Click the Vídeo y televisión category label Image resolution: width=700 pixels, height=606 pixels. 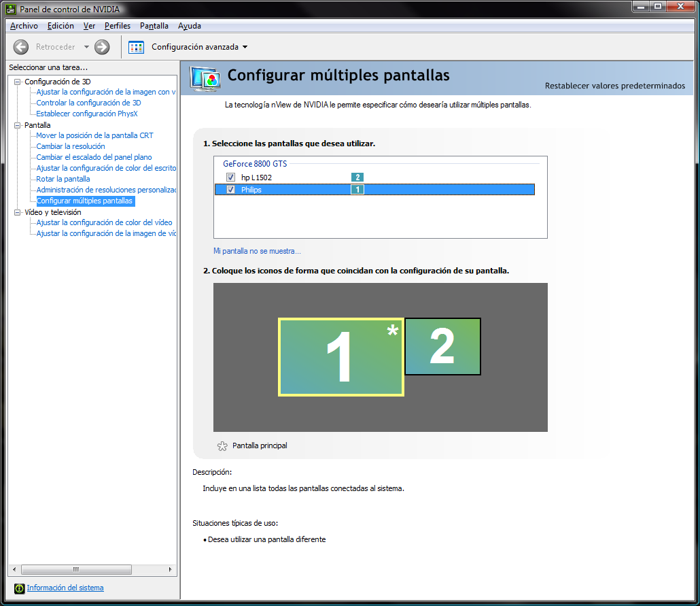pyautogui.click(x=53, y=212)
